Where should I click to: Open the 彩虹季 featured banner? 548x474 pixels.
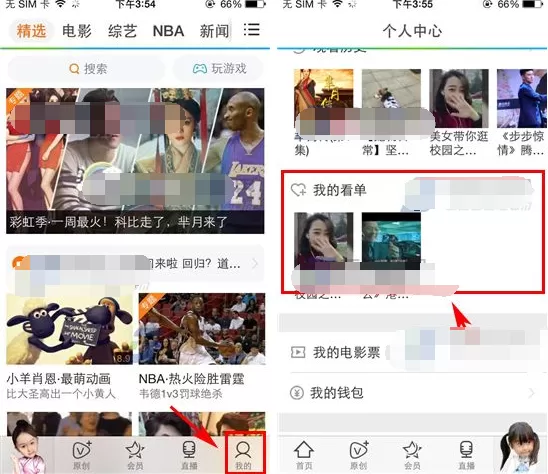pyautogui.click(x=135, y=161)
